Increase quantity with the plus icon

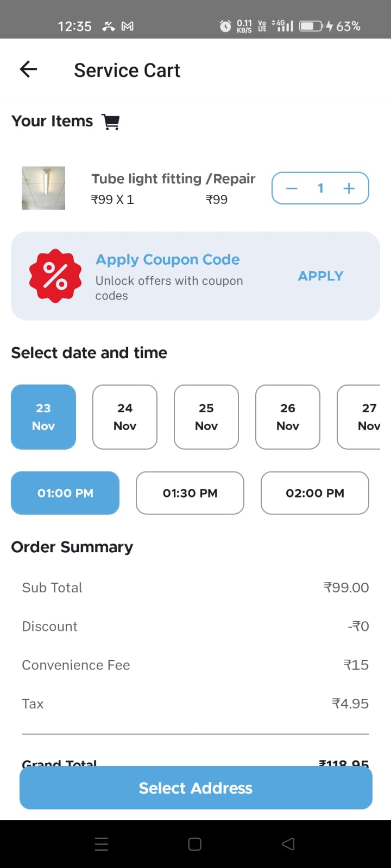[349, 188]
